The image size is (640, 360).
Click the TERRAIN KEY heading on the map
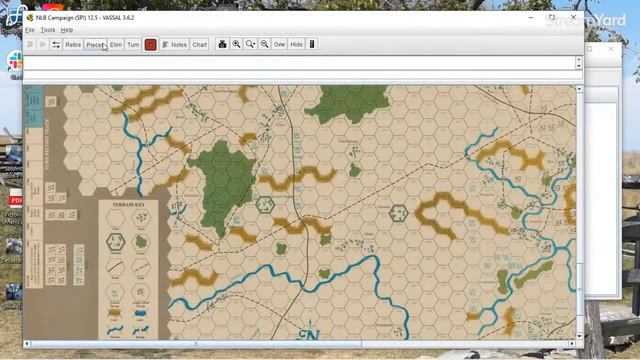pyautogui.click(x=129, y=204)
